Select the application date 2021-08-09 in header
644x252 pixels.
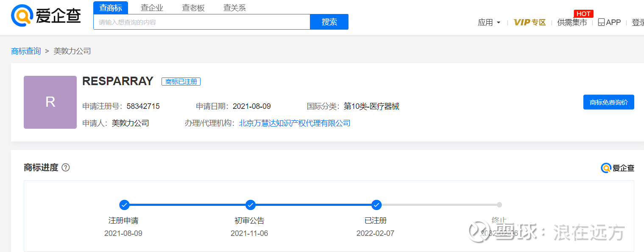pos(252,106)
